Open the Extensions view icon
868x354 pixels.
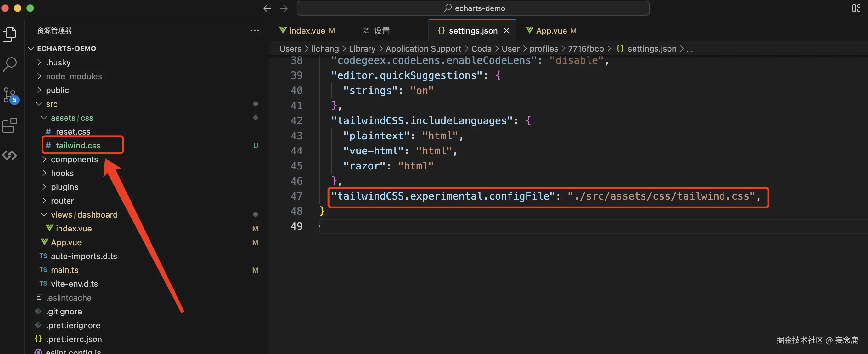[9, 125]
